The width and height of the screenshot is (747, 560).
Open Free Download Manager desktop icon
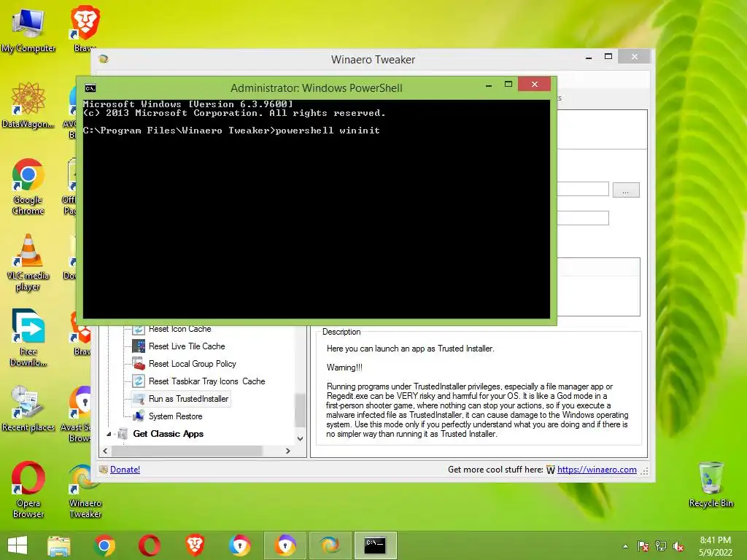click(x=28, y=338)
